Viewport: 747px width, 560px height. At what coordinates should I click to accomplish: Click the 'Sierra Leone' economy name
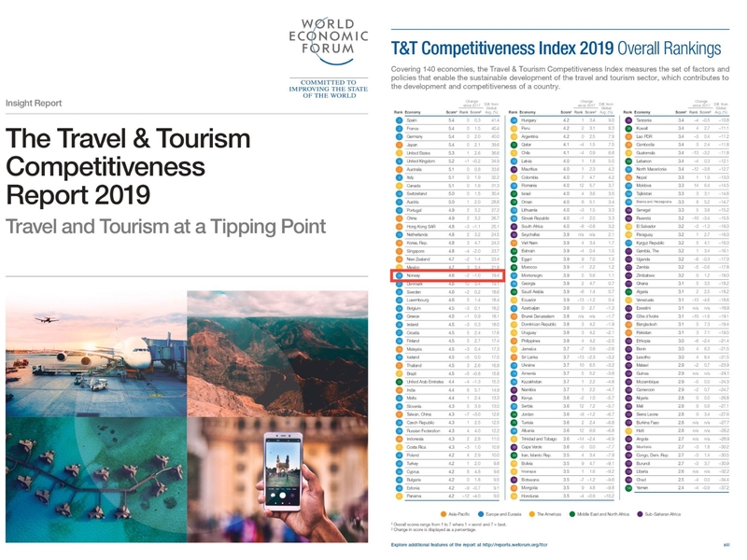point(646,414)
